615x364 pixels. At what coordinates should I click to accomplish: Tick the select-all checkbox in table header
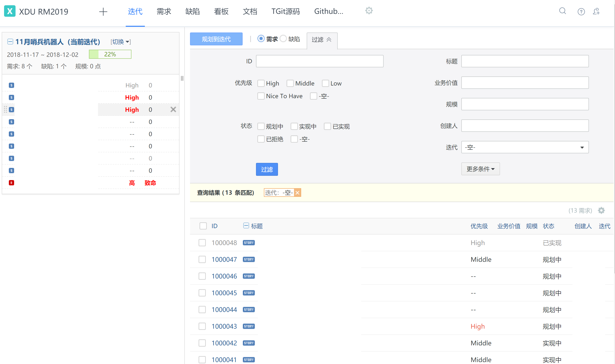203,226
